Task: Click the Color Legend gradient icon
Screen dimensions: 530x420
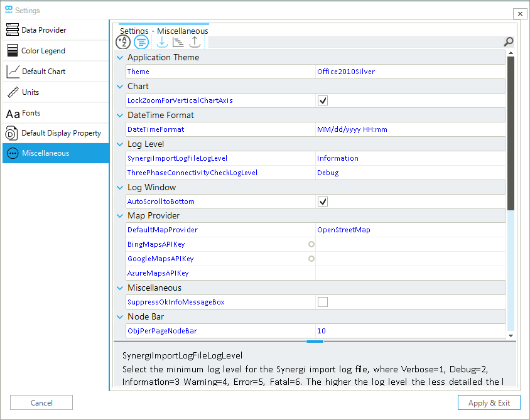Action: [x=13, y=50]
